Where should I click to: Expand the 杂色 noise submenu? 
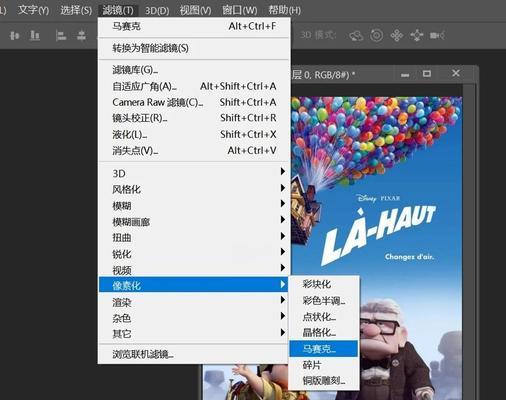click(x=194, y=318)
